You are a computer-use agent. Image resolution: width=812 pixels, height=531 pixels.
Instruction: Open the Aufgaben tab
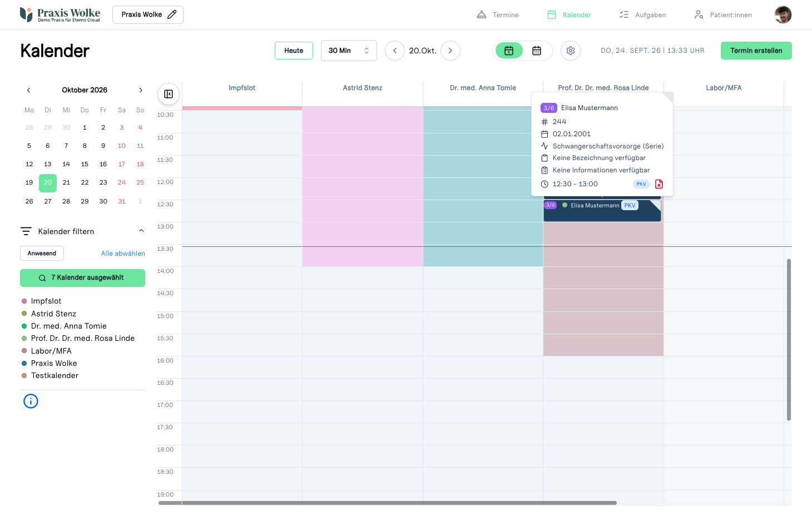642,15
